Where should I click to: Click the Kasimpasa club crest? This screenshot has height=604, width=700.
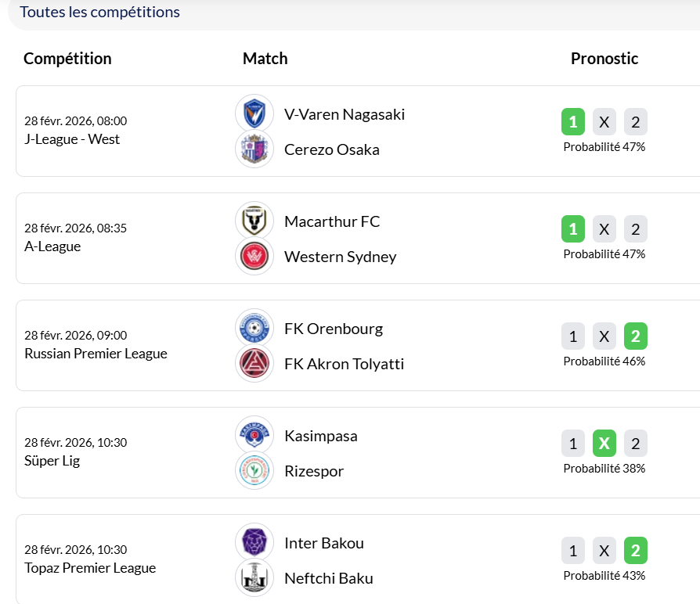click(x=254, y=435)
